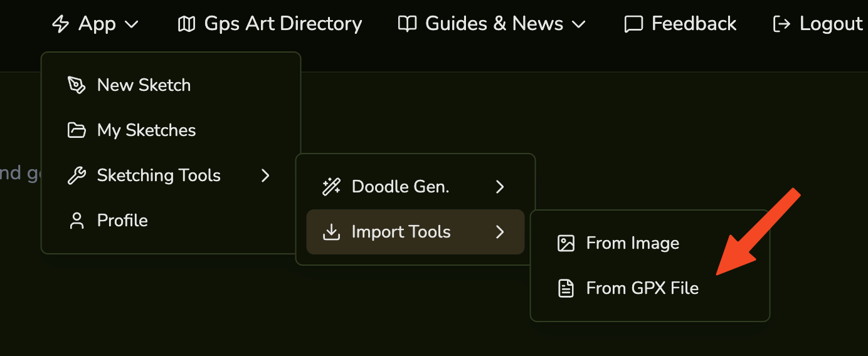Select Doodle Gen. submenu item

pos(415,187)
